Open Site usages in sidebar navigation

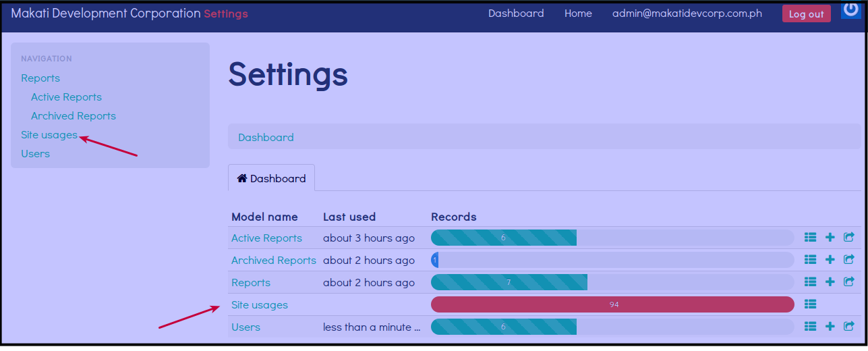(49, 135)
